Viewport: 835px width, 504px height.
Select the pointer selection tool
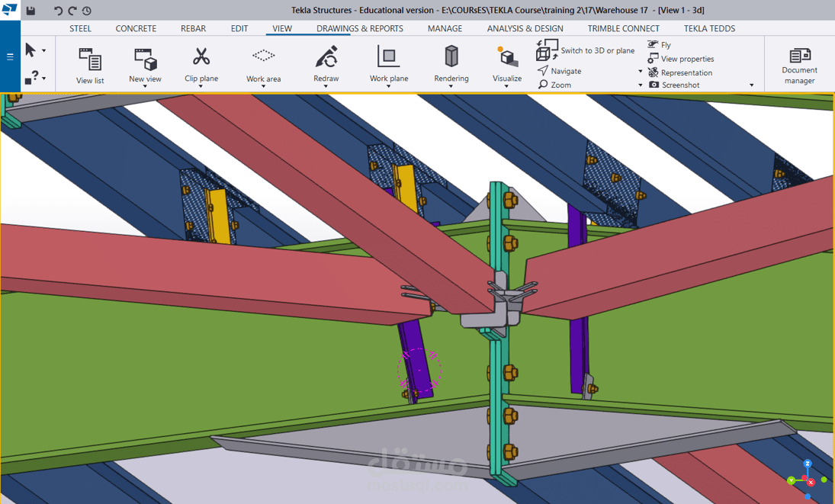point(31,50)
